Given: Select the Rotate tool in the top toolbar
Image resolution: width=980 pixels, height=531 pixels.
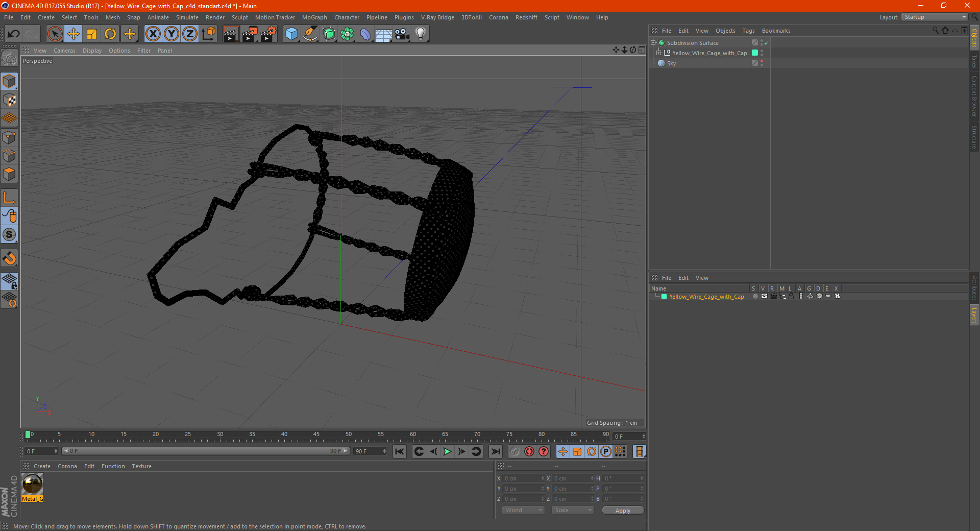Looking at the screenshot, I should (x=110, y=34).
